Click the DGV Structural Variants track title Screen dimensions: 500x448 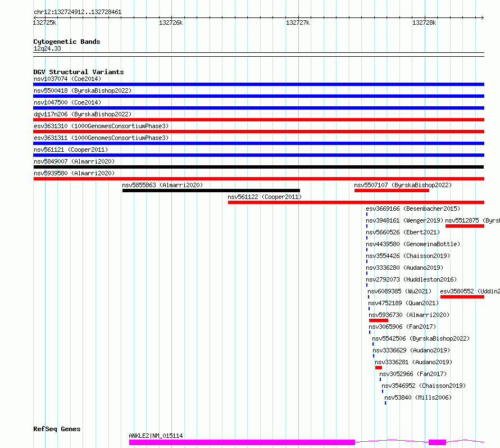click(79, 72)
